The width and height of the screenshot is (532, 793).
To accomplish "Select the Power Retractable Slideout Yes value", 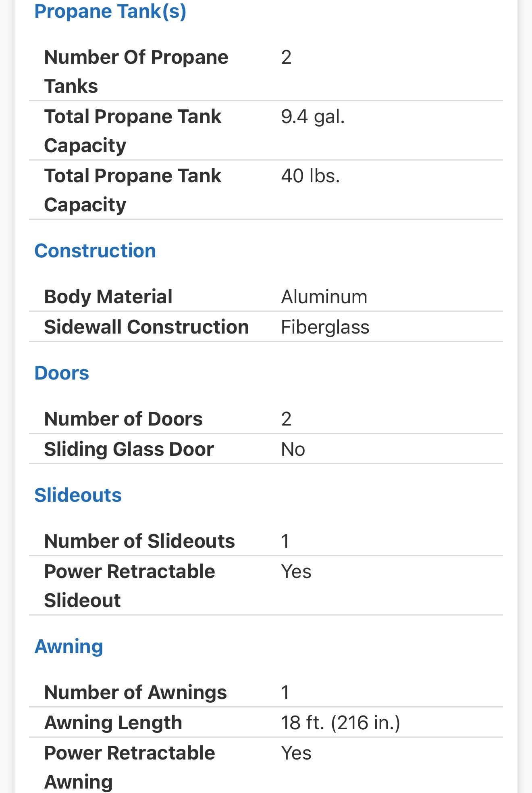I will [x=296, y=572].
